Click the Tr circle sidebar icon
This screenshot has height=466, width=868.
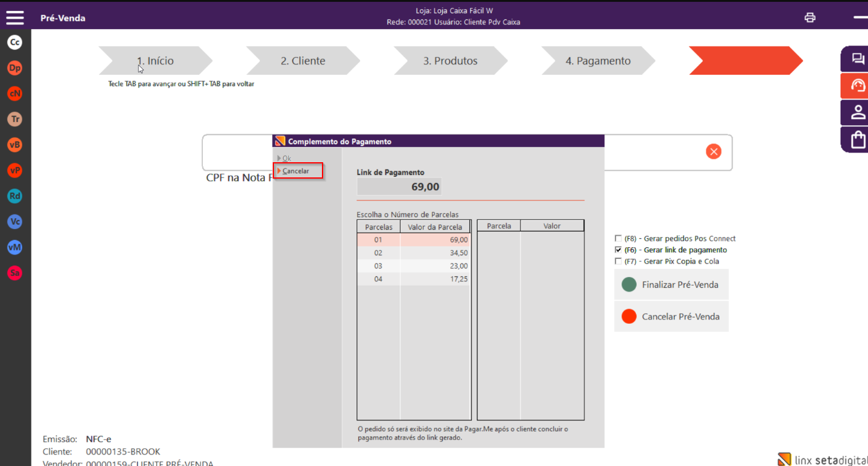point(15,119)
